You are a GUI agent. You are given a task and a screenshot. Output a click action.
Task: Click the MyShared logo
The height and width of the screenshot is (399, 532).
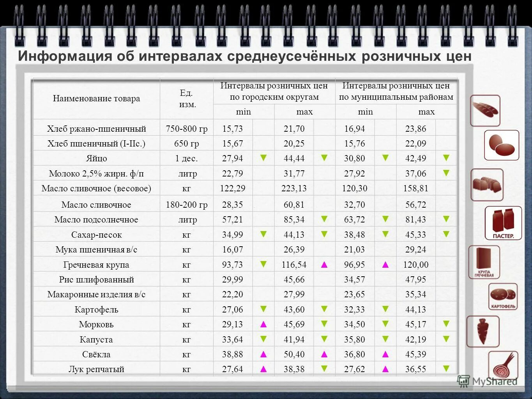[487, 381]
